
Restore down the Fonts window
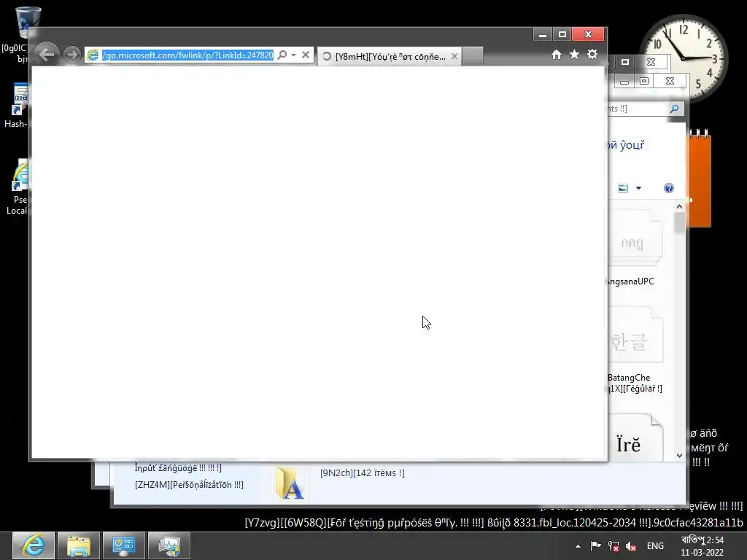[x=644, y=82]
